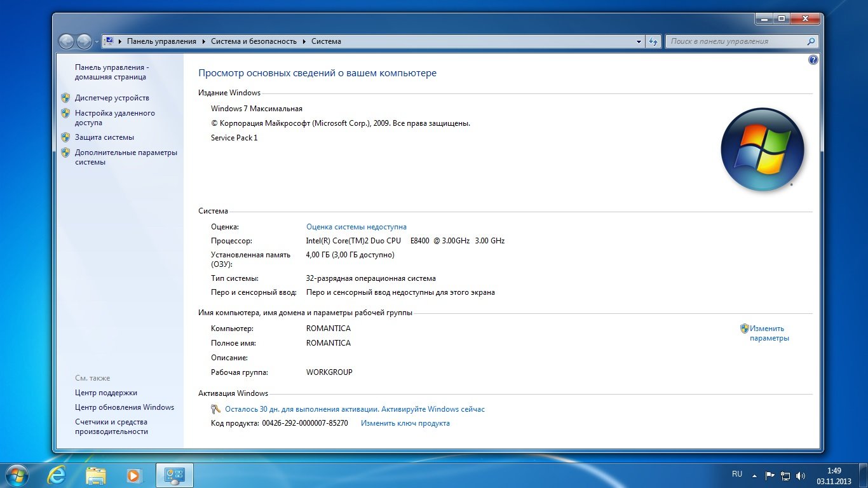Open recent pages dropdown beside navigation arrows

97,42
